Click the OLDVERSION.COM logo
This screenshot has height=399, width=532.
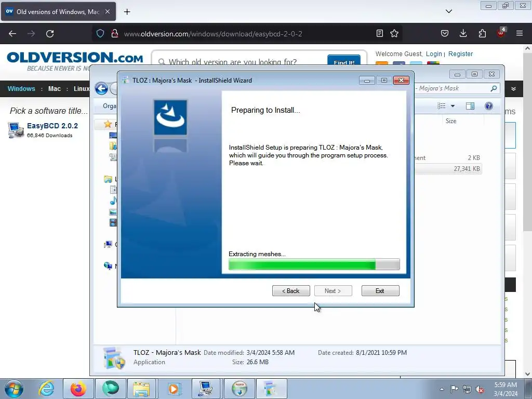75,58
